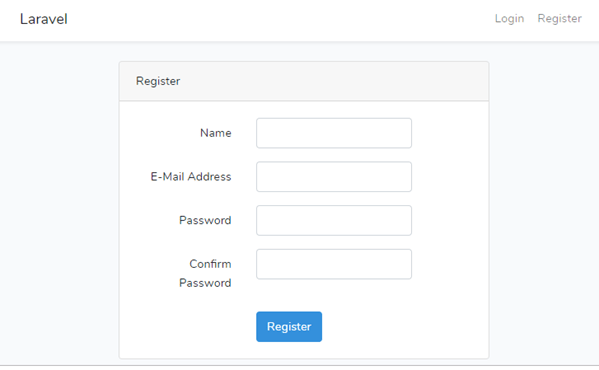Click the Register card header title
599x370 pixels.
click(158, 81)
